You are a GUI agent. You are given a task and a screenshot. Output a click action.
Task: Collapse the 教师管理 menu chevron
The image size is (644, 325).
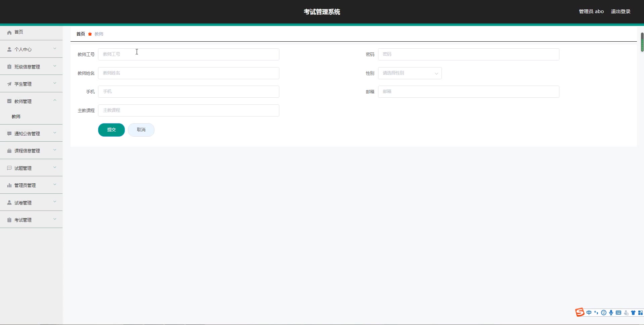pyautogui.click(x=55, y=100)
